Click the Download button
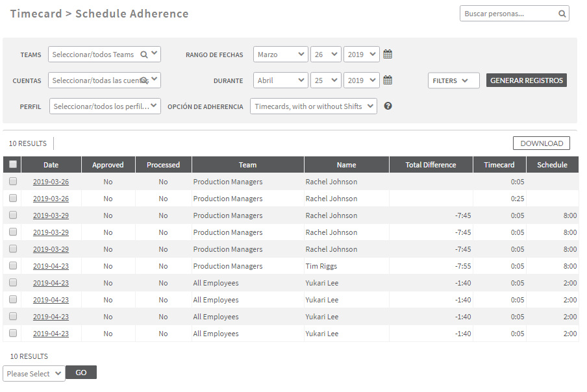Viewport: 587px width, 392px height. coord(542,143)
